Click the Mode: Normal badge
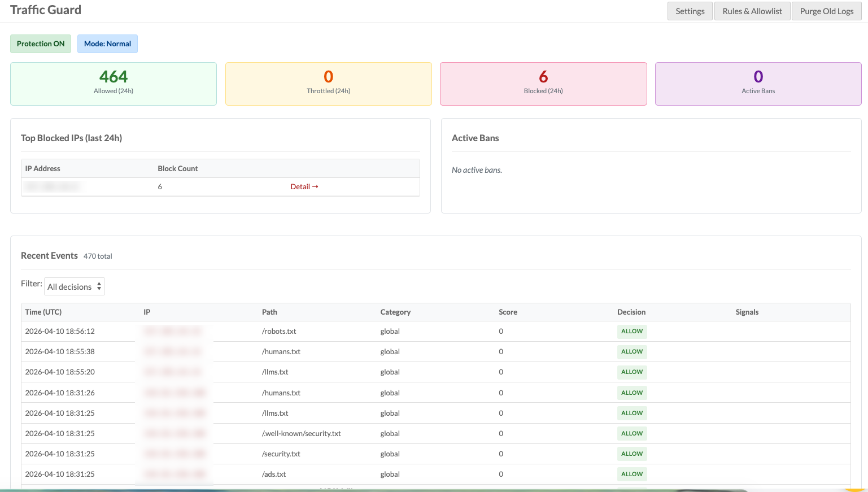868x492 pixels. pos(107,43)
